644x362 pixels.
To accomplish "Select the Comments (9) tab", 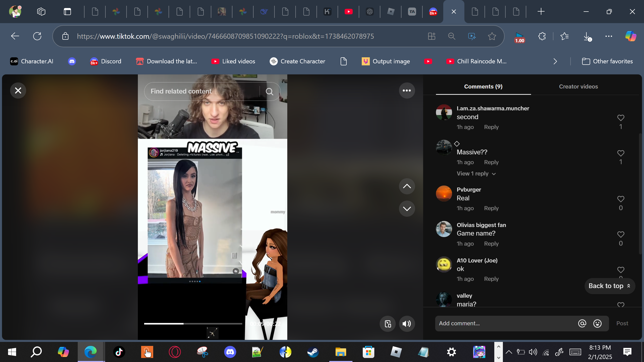I will [x=483, y=86].
